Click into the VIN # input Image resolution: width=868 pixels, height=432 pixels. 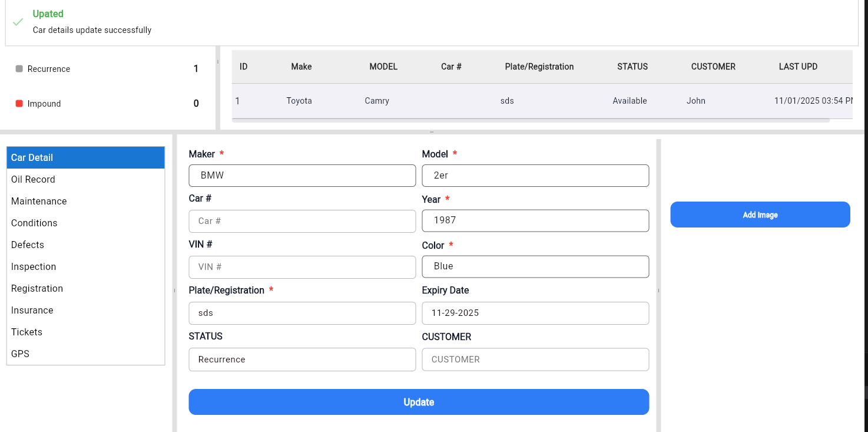[x=302, y=267]
